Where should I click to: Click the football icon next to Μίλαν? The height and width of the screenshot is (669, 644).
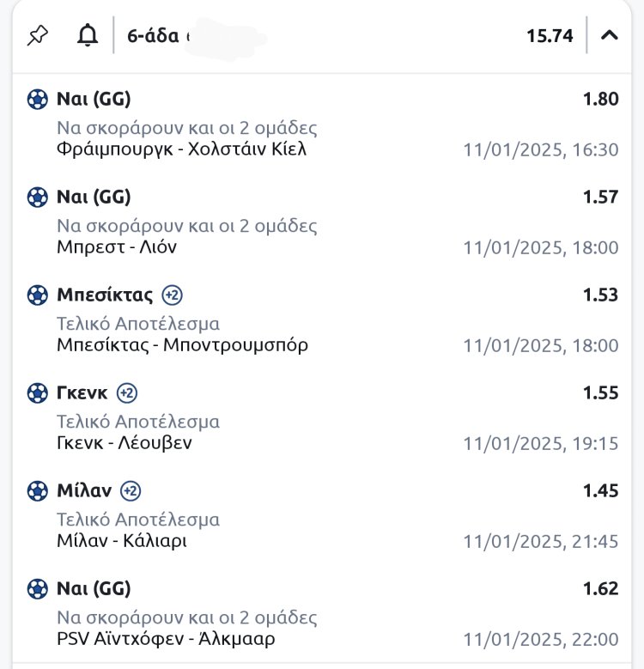tap(38, 491)
